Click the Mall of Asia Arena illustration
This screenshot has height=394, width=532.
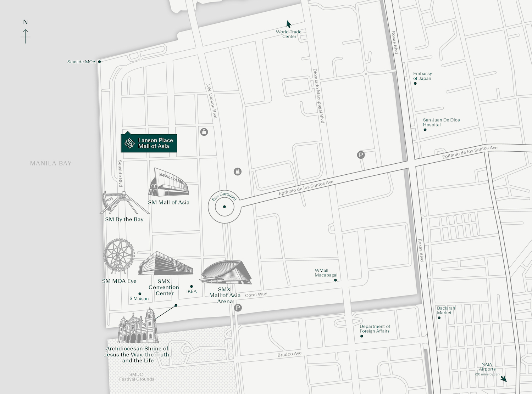(x=226, y=272)
